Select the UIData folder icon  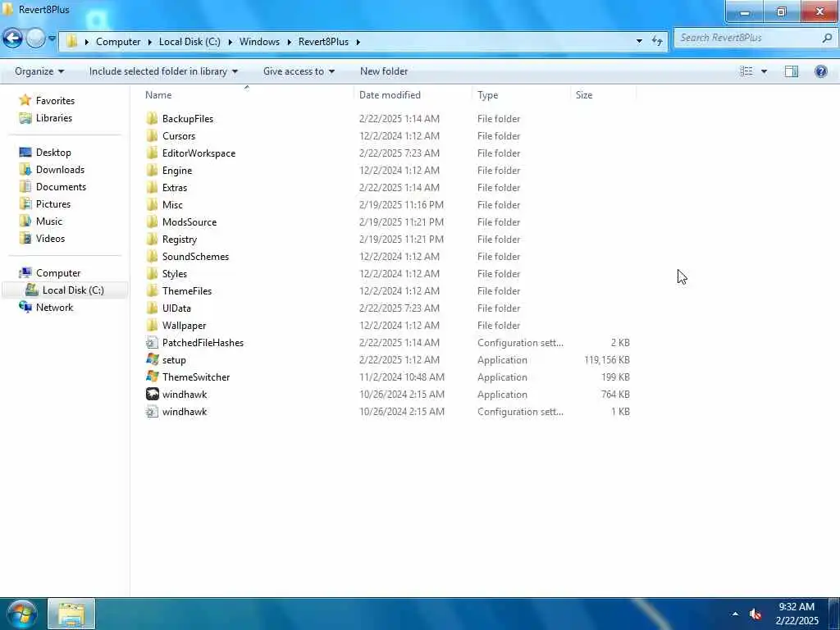[x=152, y=308]
